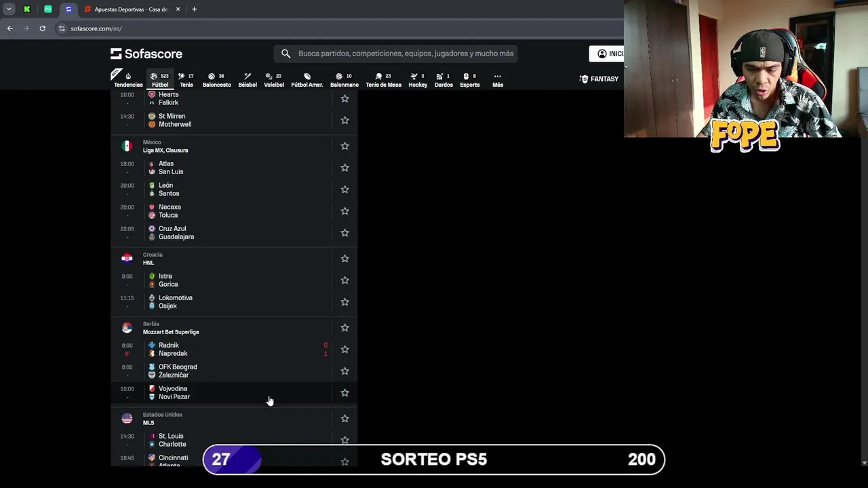Image resolution: width=868 pixels, height=488 pixels.
Task: Go forward in the browser
Action: [x=26, y=28]
